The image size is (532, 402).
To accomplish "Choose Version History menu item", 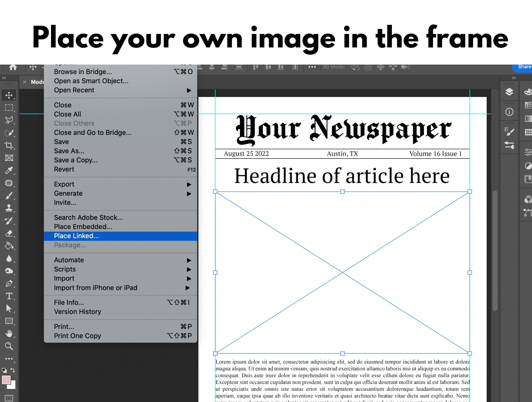I will point(120,312).
